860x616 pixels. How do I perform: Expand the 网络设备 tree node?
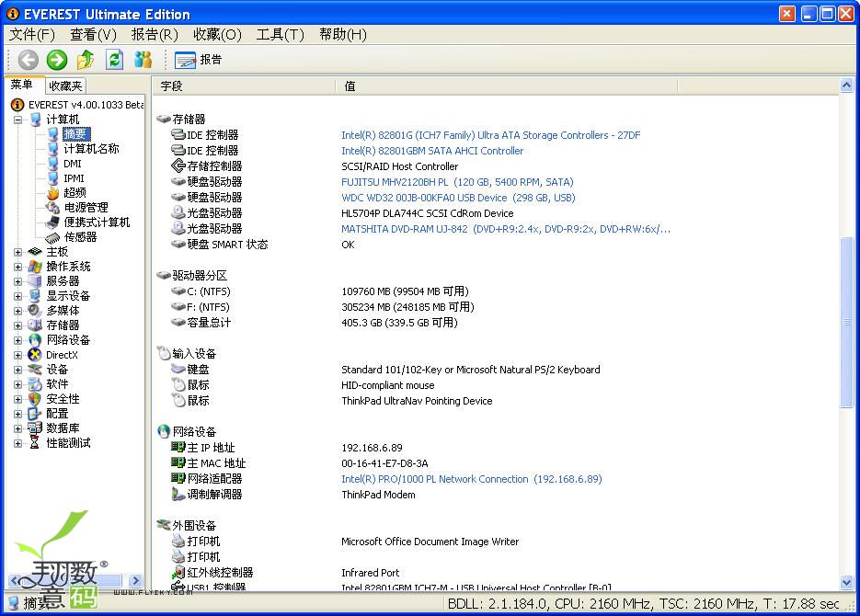click(x=17, y=340)
